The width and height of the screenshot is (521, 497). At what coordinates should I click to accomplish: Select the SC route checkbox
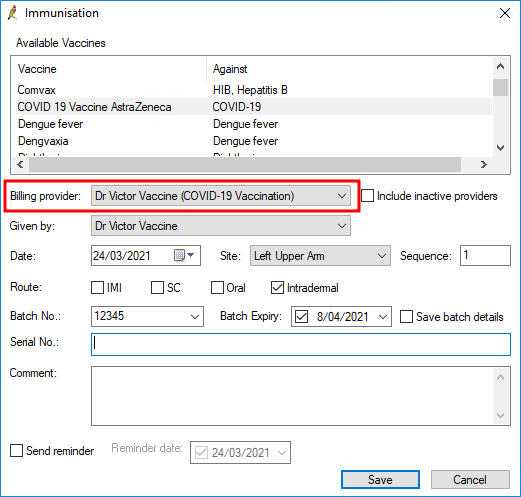pos(157,288)
